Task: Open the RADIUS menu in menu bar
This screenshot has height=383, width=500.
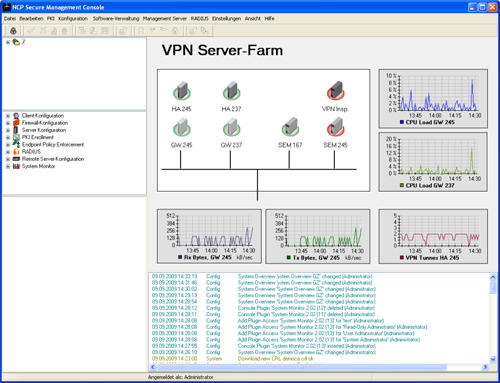Action: coord(199,19)
